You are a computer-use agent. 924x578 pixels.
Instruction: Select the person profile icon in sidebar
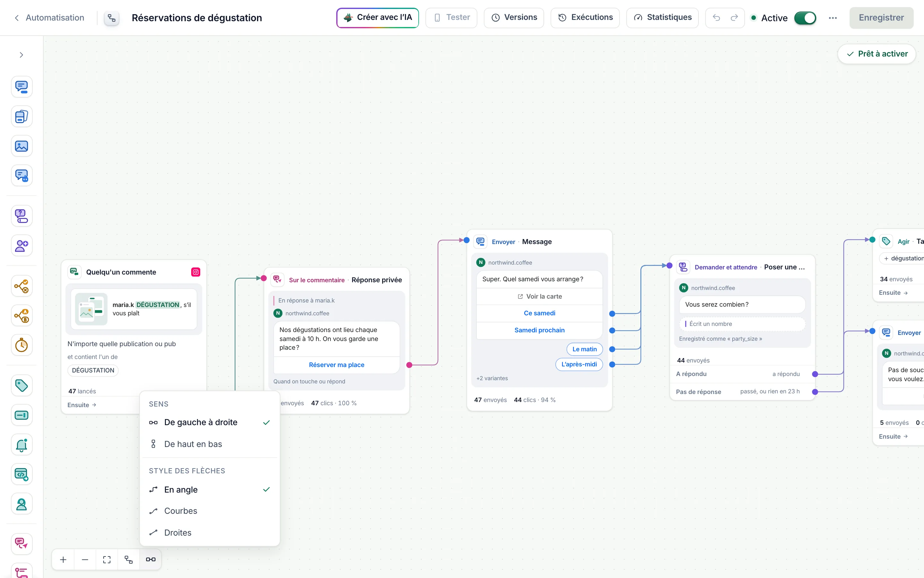point(21,504)
